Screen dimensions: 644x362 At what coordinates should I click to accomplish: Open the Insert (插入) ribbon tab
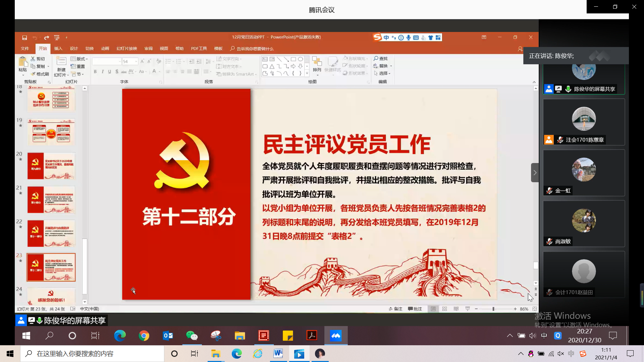(x=58, y=49)
